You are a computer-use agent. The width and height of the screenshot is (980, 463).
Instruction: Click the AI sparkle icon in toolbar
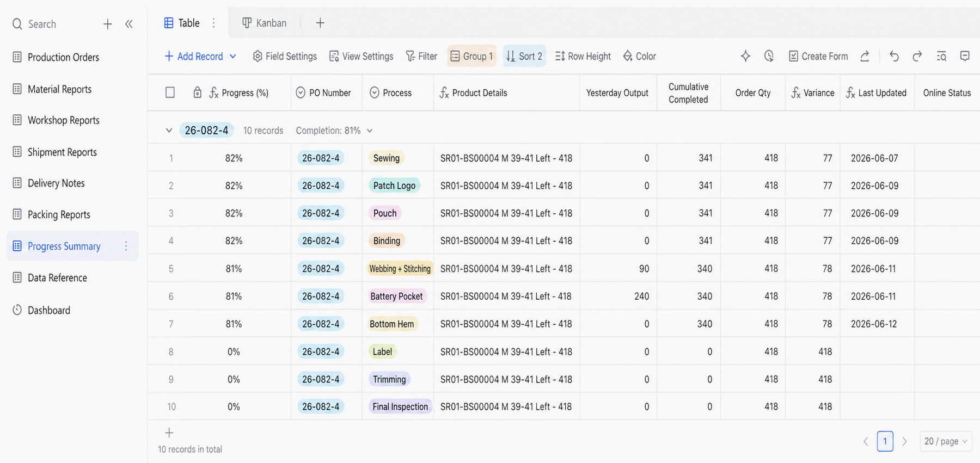pyautogui.click(x=745, y=56)
